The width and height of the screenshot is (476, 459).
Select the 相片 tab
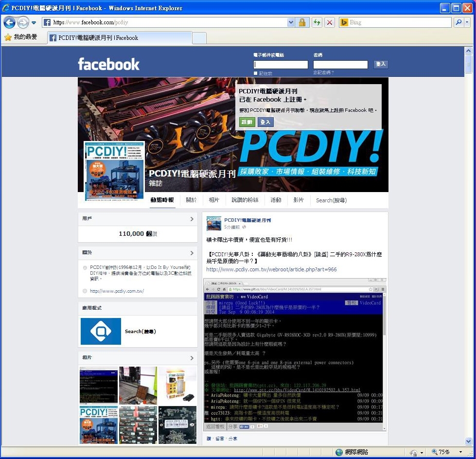[x=214, y=200]
